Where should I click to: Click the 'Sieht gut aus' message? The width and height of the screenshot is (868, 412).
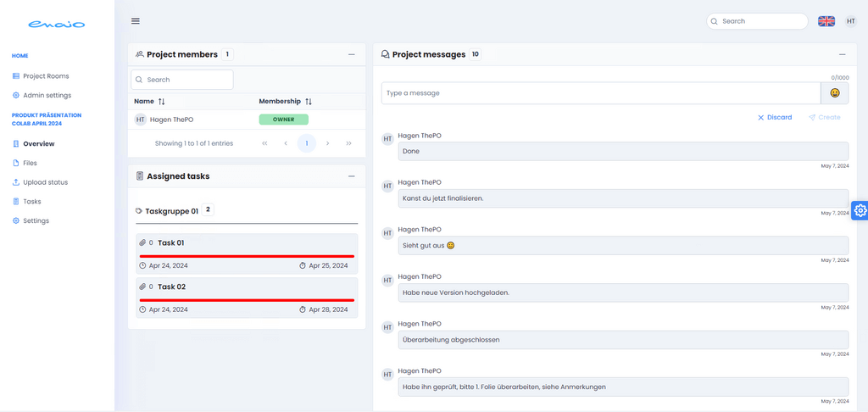point(623,245)
